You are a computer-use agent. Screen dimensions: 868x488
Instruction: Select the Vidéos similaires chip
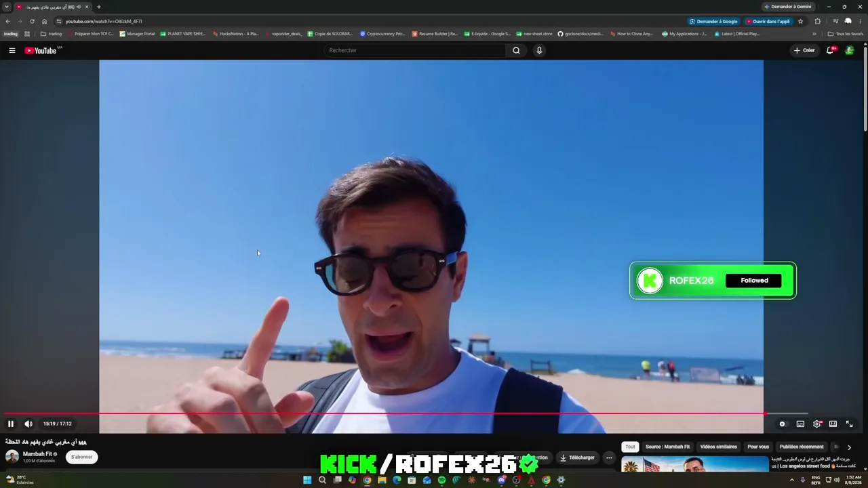pyautogui.click(x=718, y=447)
